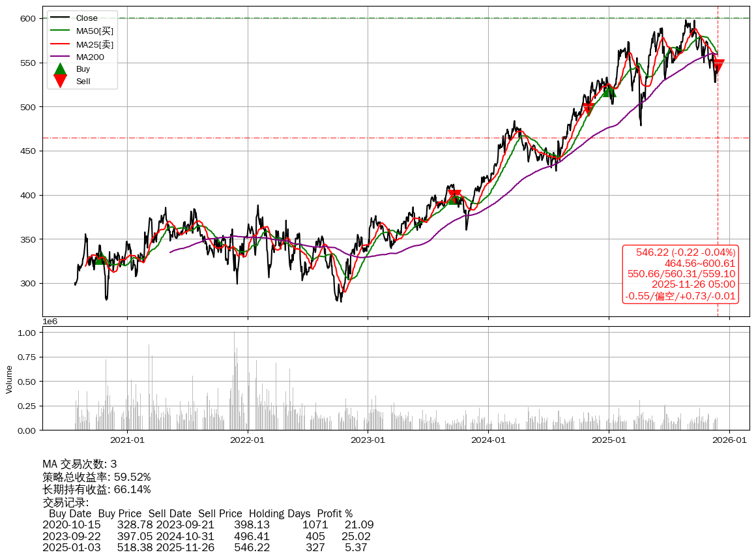The width and height of the screenshot is (756, 559).
Task: Click the Sell marker near 2023-09
Action: coord(455,195)
